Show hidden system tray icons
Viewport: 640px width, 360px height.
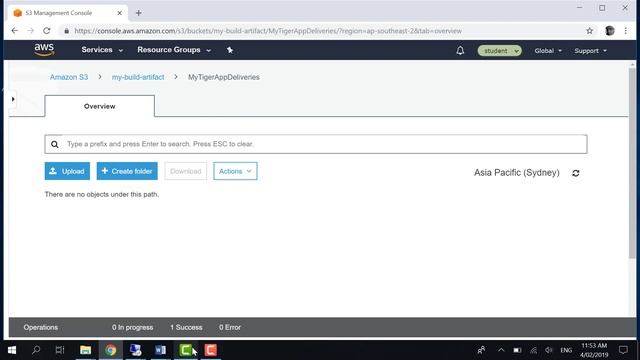tap(501, 350)
